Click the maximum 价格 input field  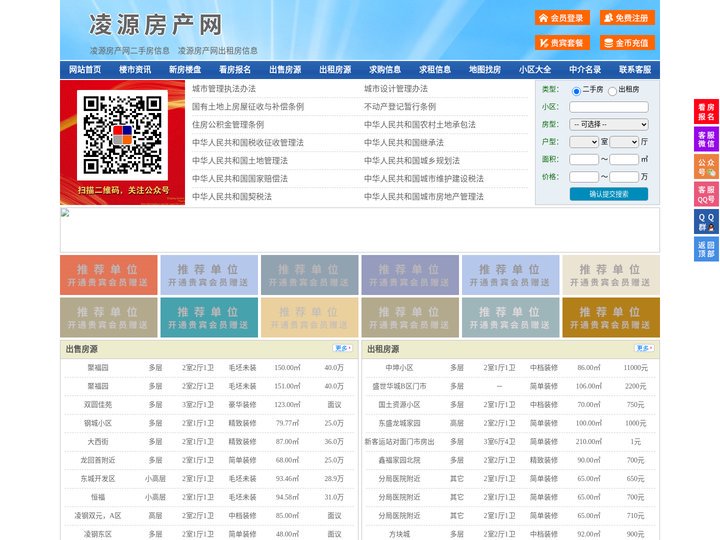(x=624, y=177)
